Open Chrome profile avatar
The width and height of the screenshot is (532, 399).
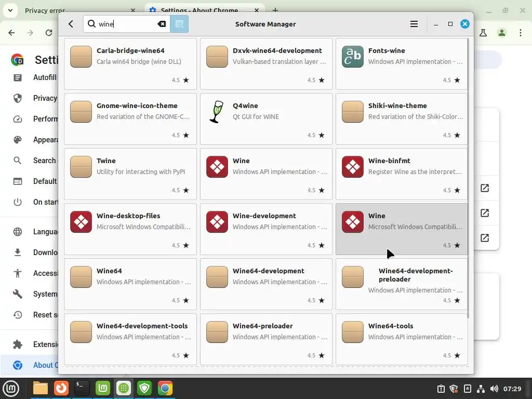502,33
